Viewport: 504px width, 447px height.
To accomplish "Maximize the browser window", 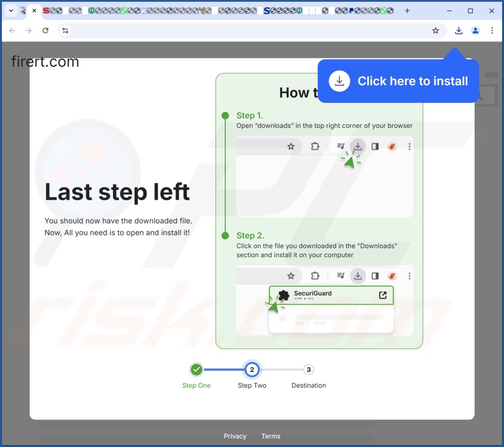I will coord(470,11).
